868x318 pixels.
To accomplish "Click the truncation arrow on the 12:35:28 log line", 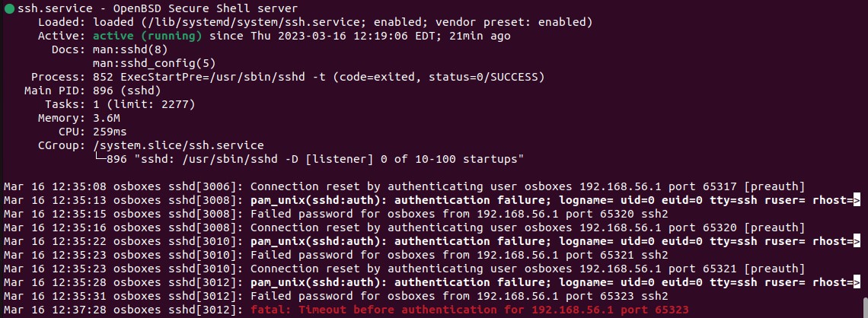I will (857, 282).
